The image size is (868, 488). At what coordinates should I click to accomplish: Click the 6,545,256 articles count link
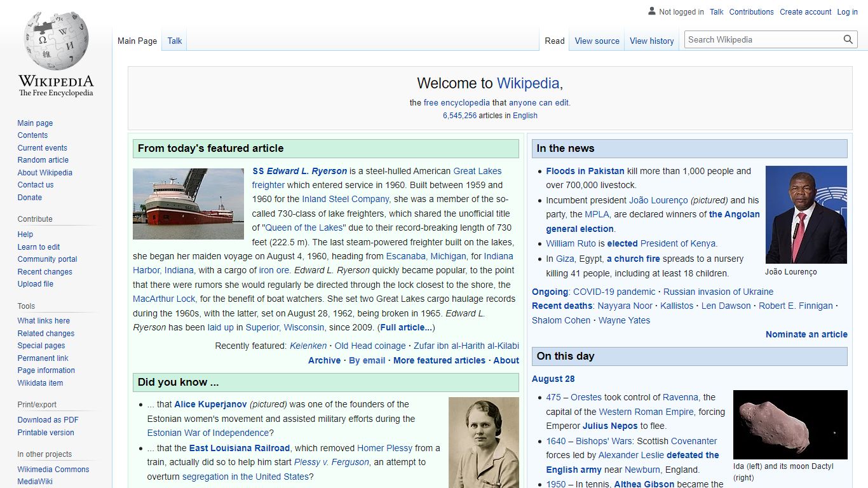pos(459,116)
